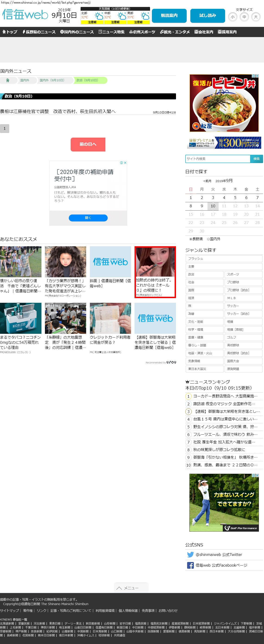Open 長野県のニュース menu item
The width and height of the screenshot is (264, 644).
coord(39,32)
